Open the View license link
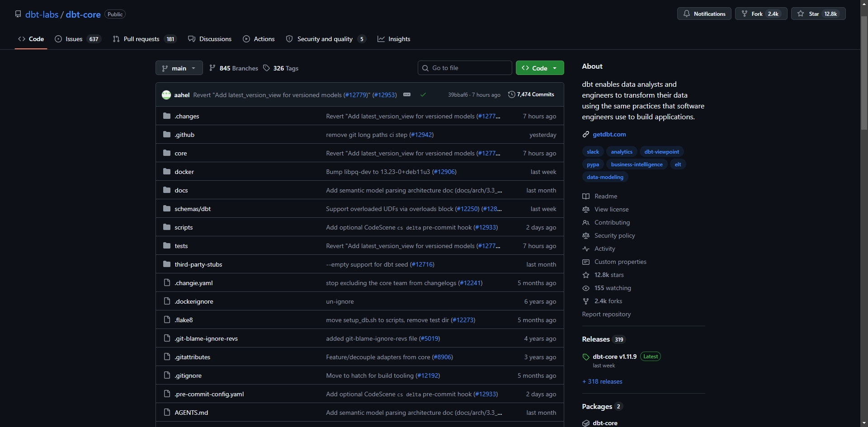 pos(605,209)
